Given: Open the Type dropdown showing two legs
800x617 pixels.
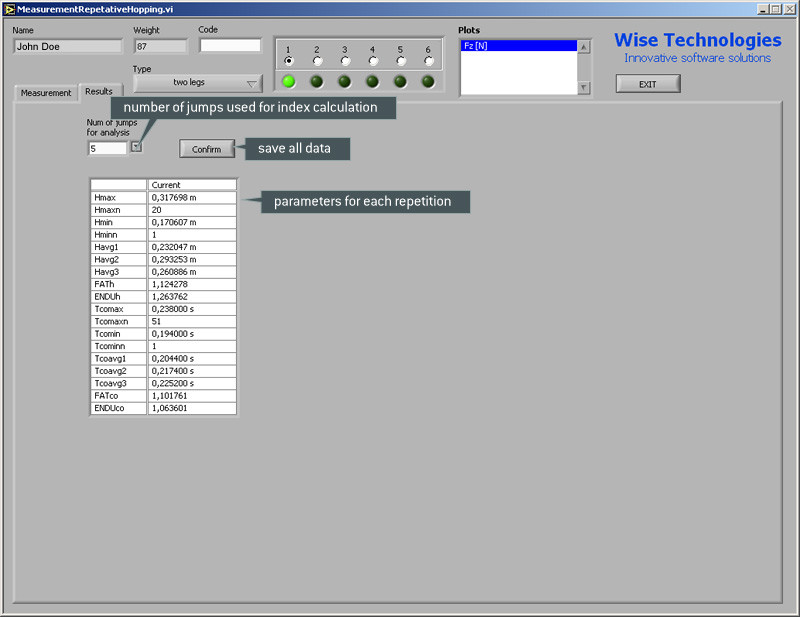Looking at the screenshot, I should pyautogui.click(x=198, y=83).
